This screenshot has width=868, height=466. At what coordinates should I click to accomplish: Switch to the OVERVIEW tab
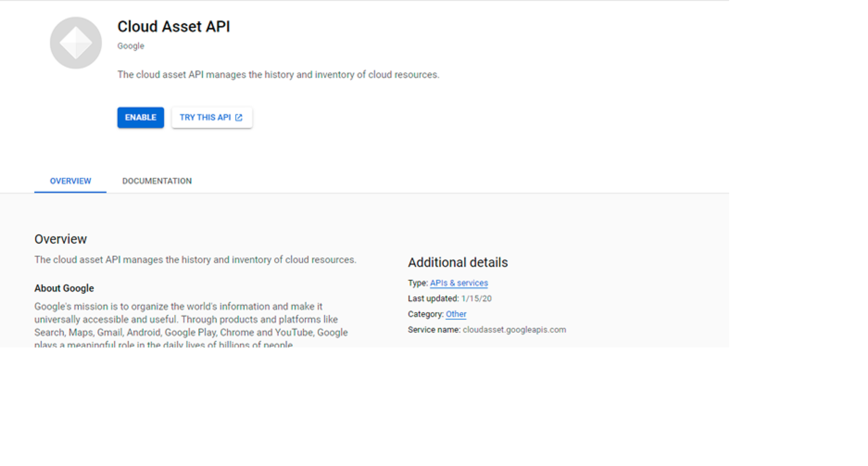70,181
